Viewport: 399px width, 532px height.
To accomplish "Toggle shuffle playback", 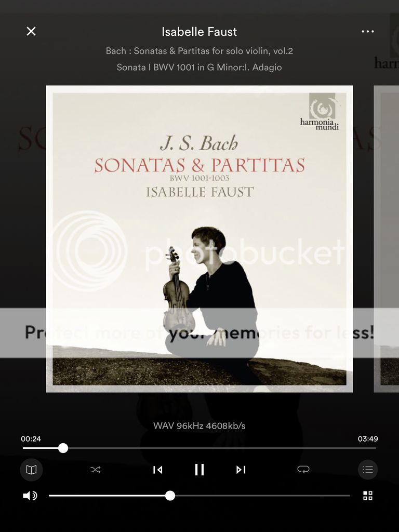I will click(x=96, y=470).
